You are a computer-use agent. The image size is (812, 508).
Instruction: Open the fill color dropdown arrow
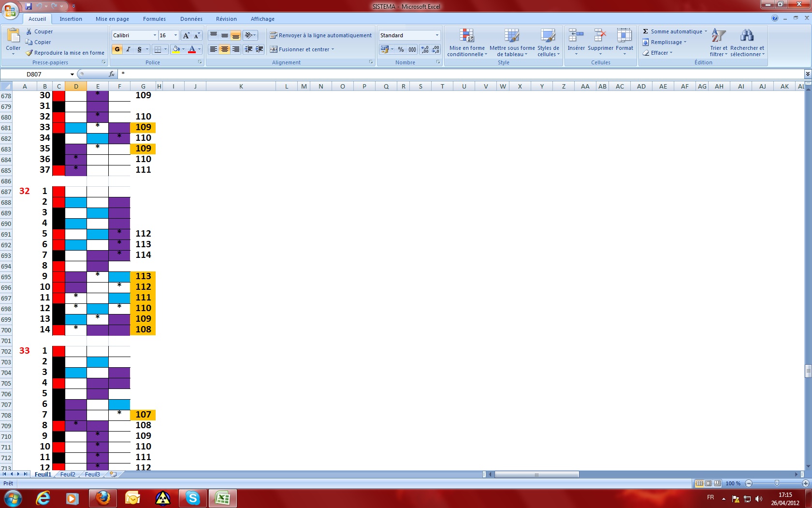coord(182,49)
